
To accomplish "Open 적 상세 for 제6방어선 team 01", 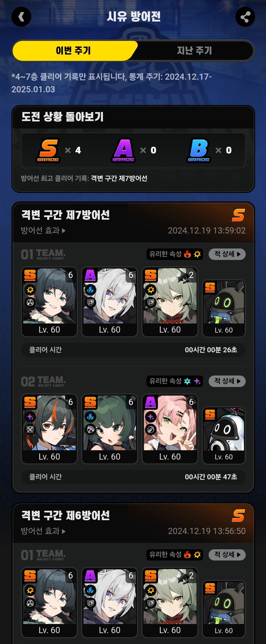I will point(227,555).
